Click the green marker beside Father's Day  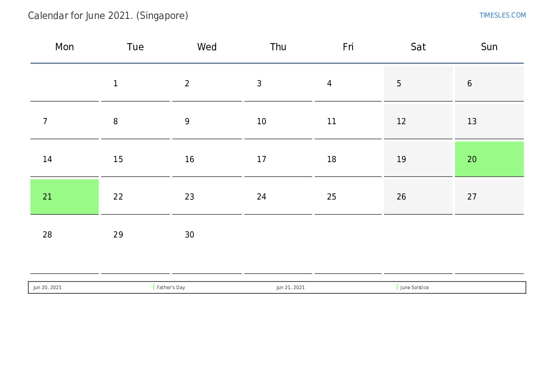[154, 287]
